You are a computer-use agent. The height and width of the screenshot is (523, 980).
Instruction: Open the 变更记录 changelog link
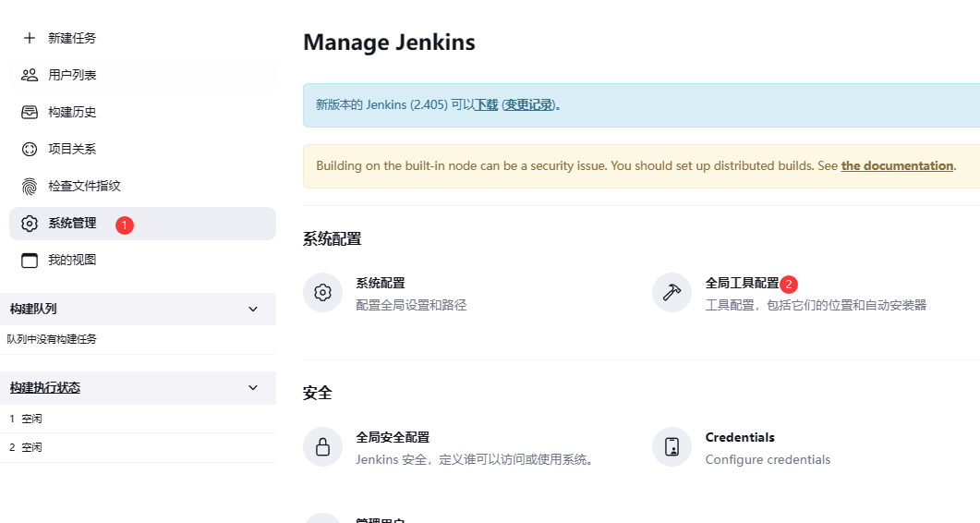[528, 105]
